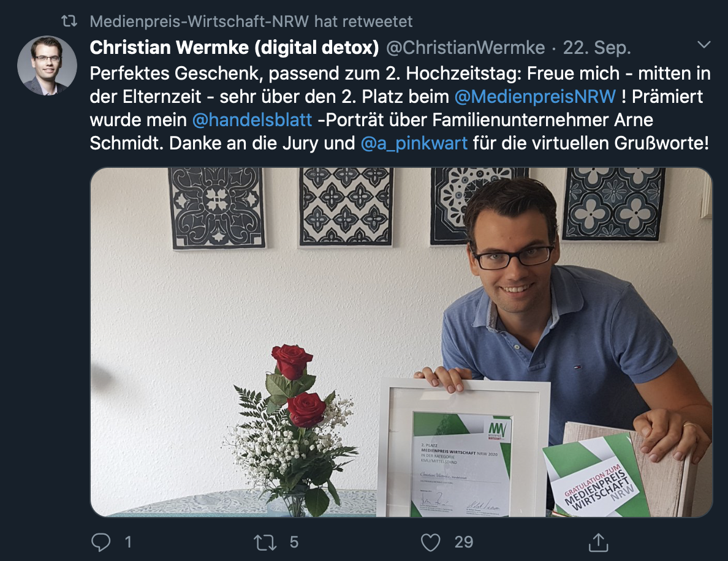Open the 22. Sep. tweet timestamp

[x=597, y=47]
